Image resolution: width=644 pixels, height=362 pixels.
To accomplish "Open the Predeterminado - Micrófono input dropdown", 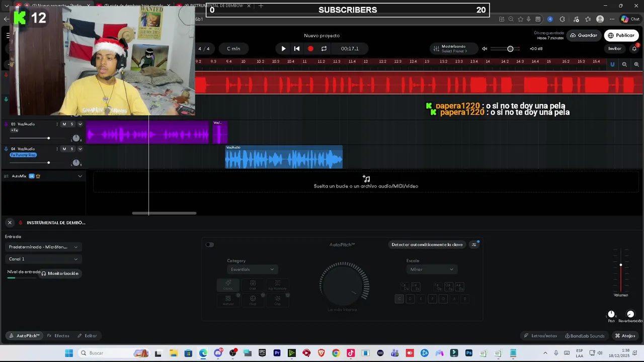I will pos(43,247).
